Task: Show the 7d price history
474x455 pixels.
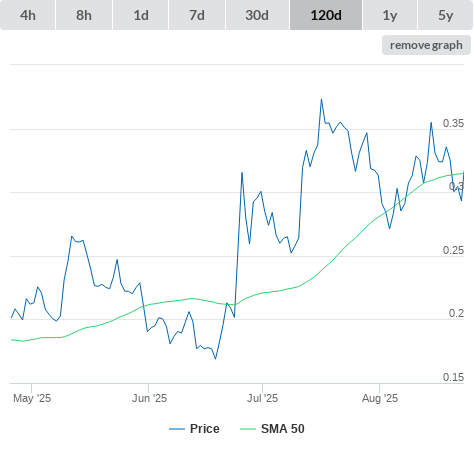Action: click(197, 15)
